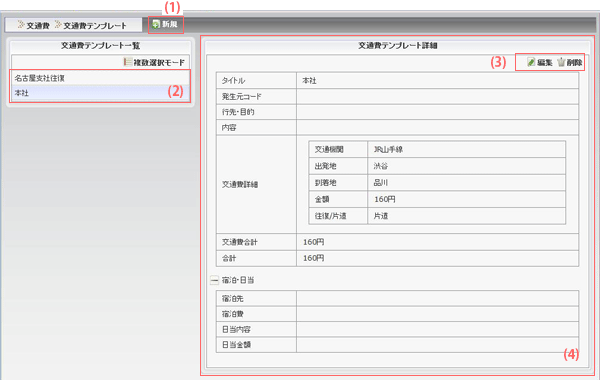The height and width of the screenshot is (380, 600).
Task: Select the 名古屋支社往復 template row
Action: tap(100, 78)
